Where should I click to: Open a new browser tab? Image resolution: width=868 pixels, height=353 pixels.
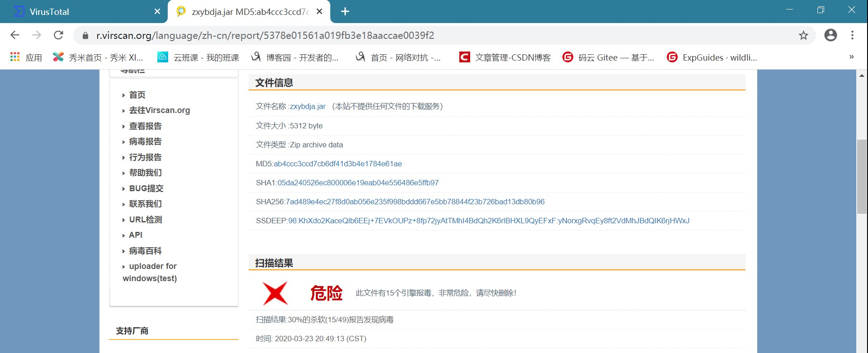pyautogui.click(x=345, y=12)
